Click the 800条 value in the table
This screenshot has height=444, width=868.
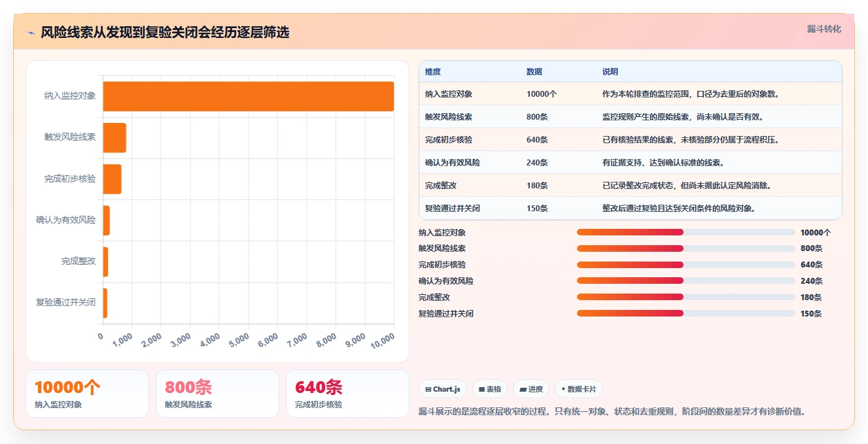pyautogui.click(x=537, y=117)
